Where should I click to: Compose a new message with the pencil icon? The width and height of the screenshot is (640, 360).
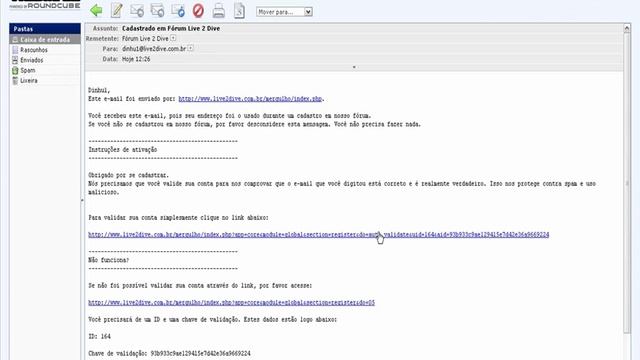(117, 11)
